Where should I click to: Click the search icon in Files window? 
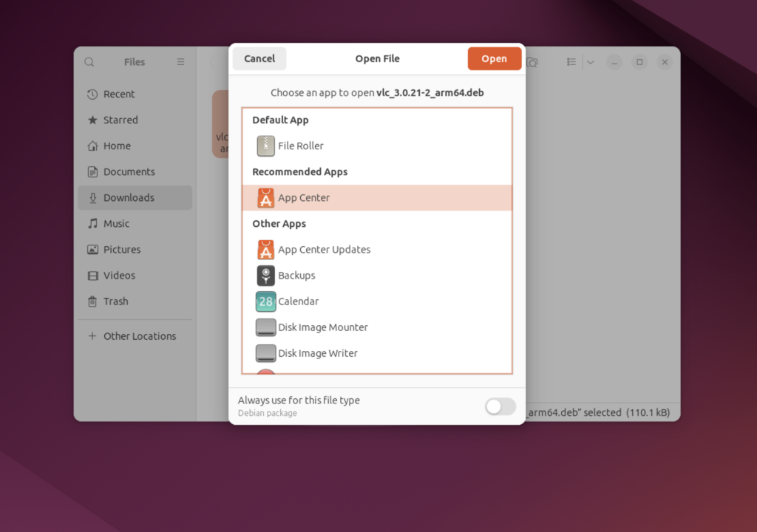[x=89, y=62]
